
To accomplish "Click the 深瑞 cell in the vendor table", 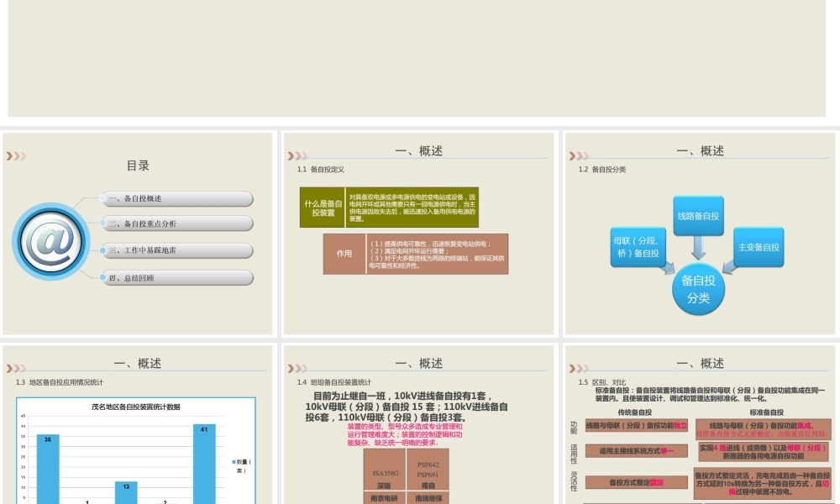I will point(385,486).
